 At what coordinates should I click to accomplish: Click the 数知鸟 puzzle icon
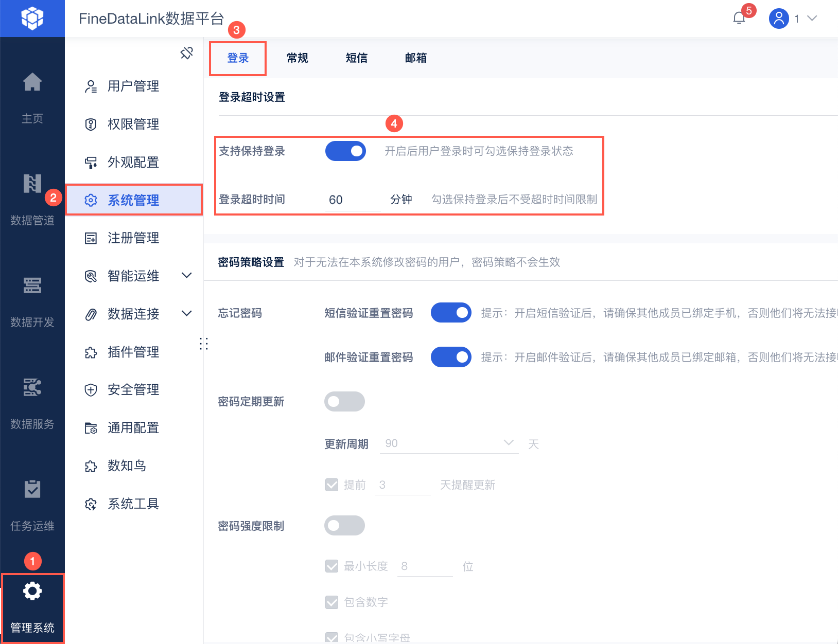(91, 466)
